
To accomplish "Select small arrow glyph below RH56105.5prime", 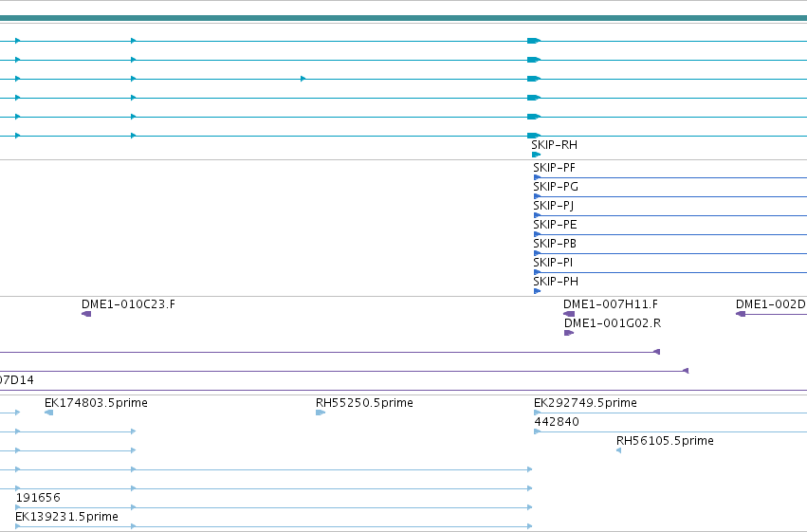I will point(618,450).
